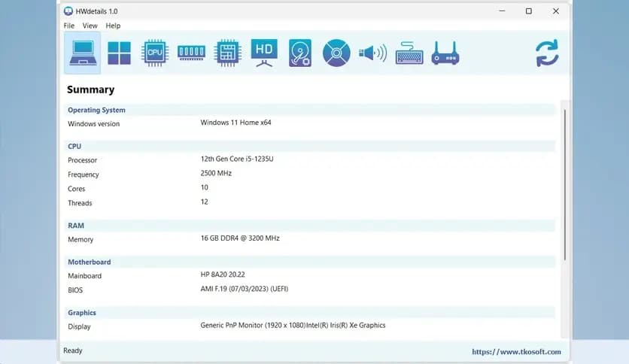Open the keyboard input devices icon

pos(409,53)
